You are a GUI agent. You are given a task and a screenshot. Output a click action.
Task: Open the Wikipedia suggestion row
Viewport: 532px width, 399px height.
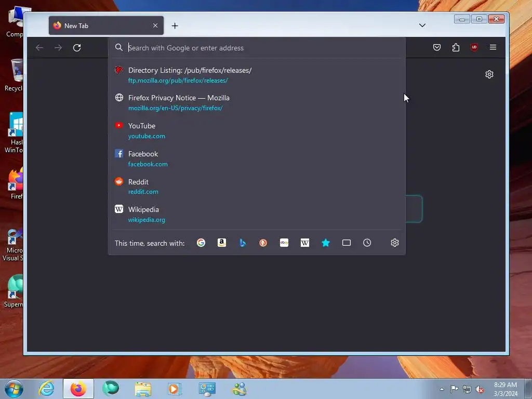click(257, 215)
